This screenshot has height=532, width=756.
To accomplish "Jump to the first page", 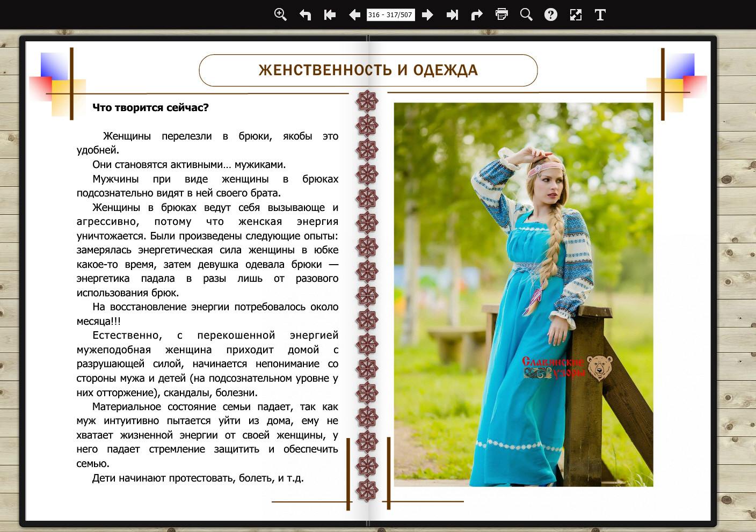I will click(x=330, y=14).
